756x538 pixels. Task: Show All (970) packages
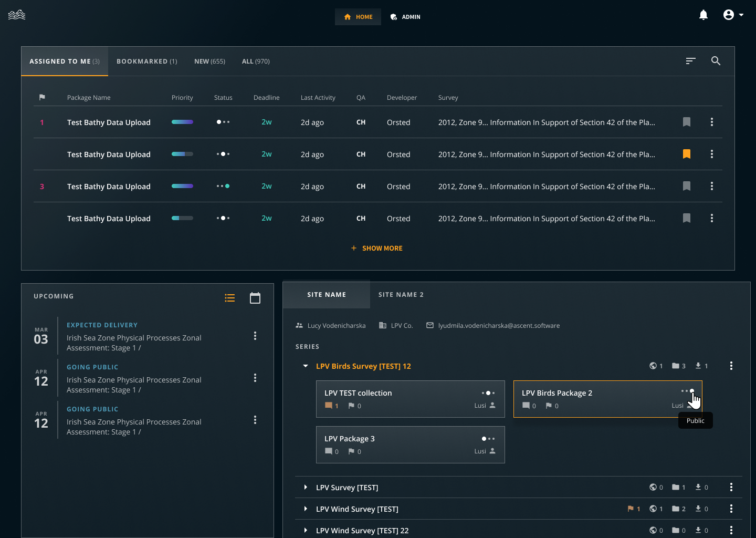point(256,61)
